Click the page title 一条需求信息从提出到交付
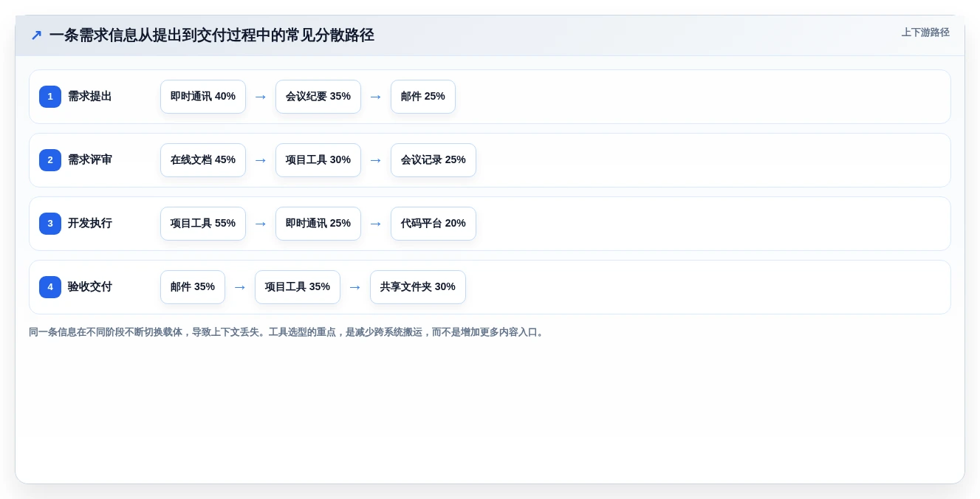This screenshot has height=499, width=980. coord(212,35)
